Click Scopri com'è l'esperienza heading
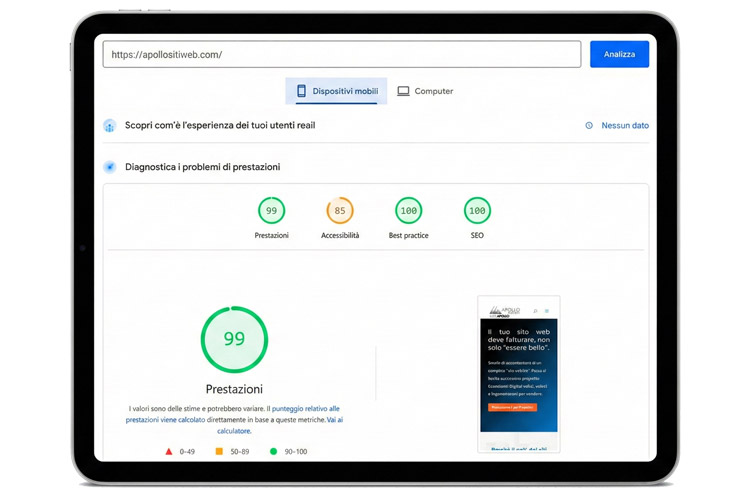750x500 pixels. pyautogui.click(x=220, y=125)
